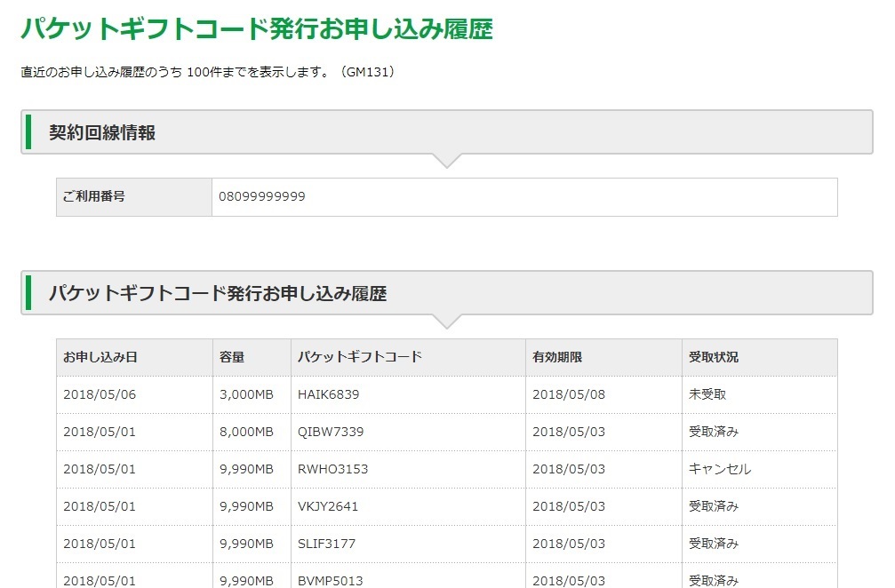895x588 pixels.
Task: Select the phone number 08099999999
Action: tap(262, 196)
